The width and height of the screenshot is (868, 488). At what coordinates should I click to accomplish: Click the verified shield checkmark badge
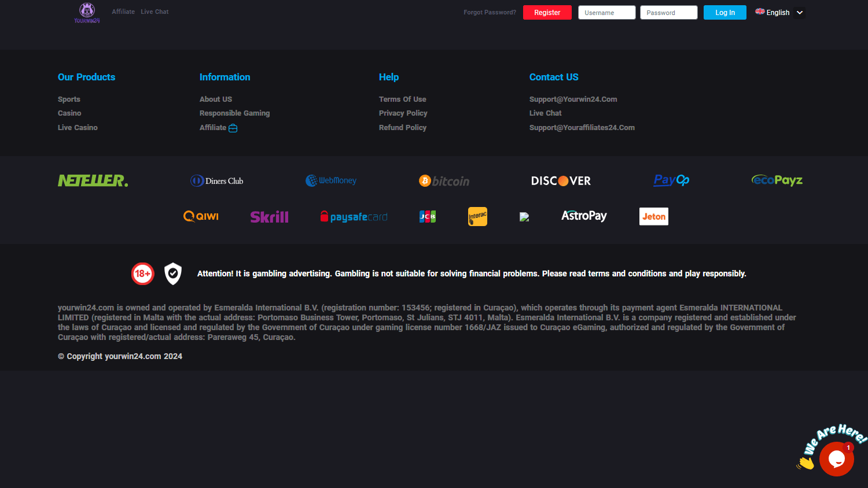coord(172,273)
